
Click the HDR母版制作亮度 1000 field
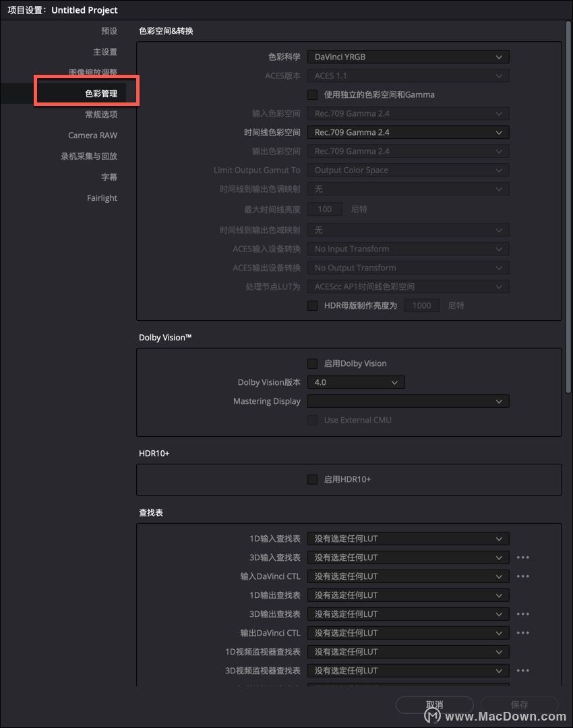click(x=421, y=305)
